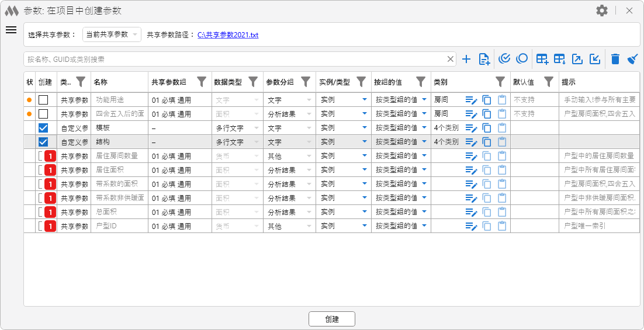
Task: Click copy categories icon in 功能用途 row
Action: (x=487, y=100)
